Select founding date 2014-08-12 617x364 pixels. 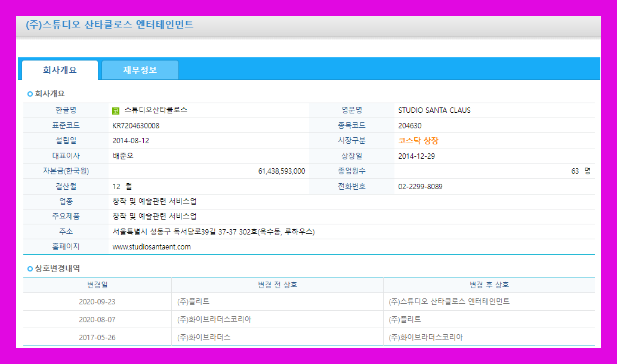coord(131,140)
